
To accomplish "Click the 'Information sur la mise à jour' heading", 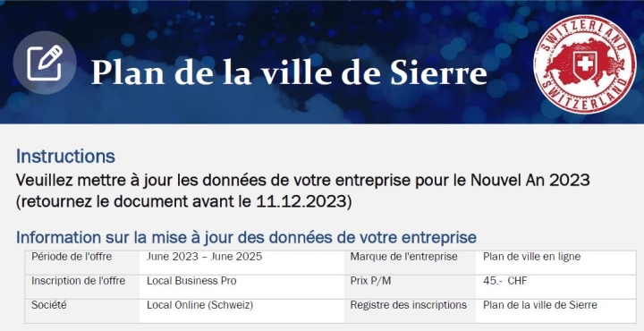I will coord(246,237).
